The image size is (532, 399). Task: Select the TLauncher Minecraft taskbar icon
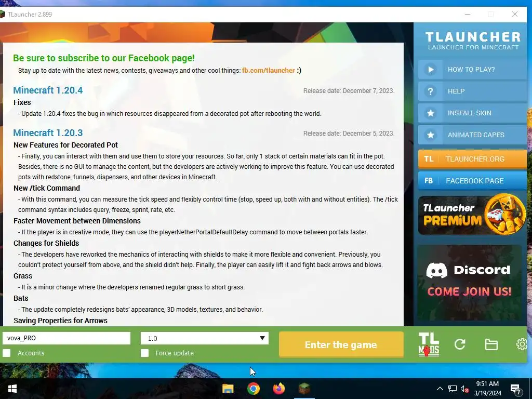pyautogui.click(x=304, y=389)
